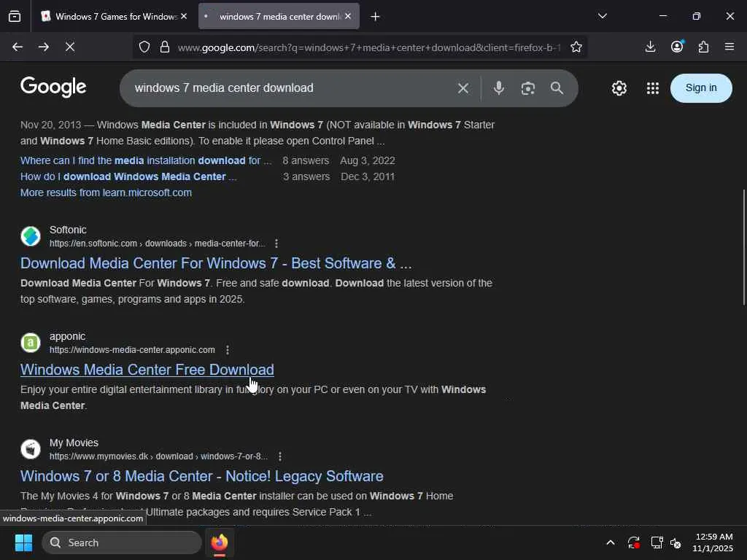The width and height of the screenshot is (747, 560).
Task: Click My Movies URL breadcrumb text
Action: pyautogui.click(x=158, y=456)
